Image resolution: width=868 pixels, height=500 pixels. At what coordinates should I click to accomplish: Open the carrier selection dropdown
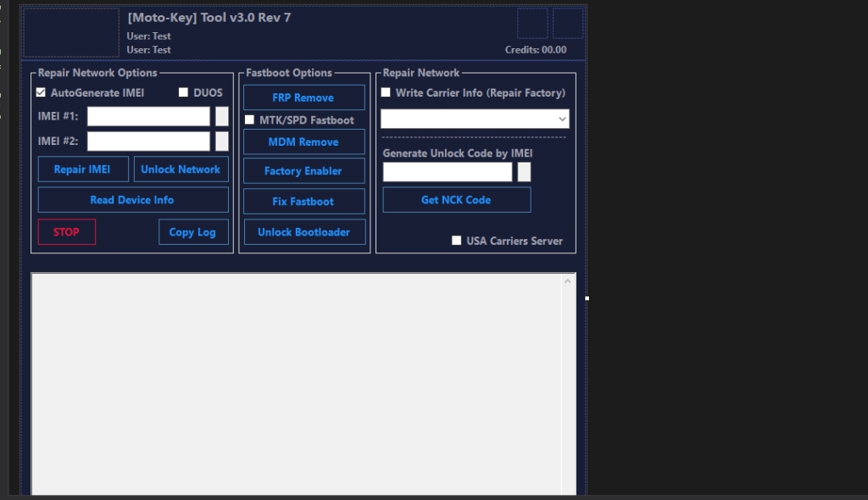point(475,119)
